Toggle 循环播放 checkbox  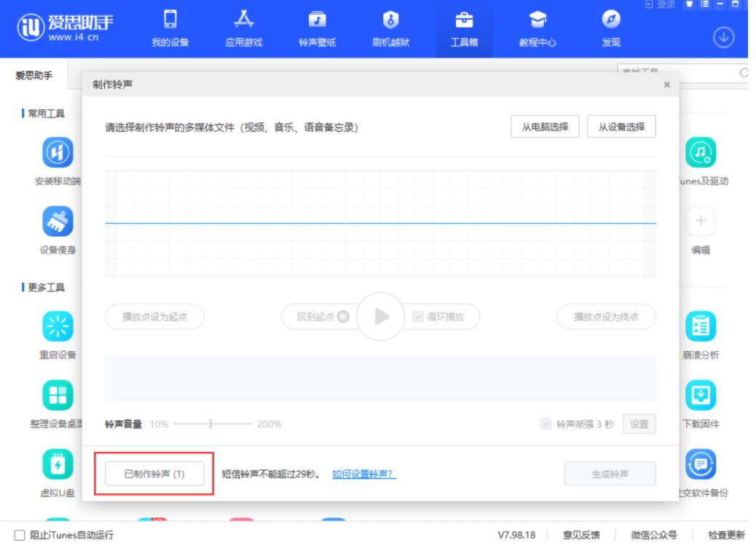tap(417, 316)
